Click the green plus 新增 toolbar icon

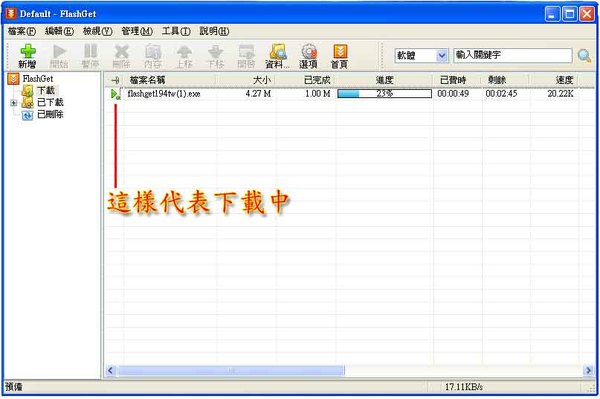point(28,56)
